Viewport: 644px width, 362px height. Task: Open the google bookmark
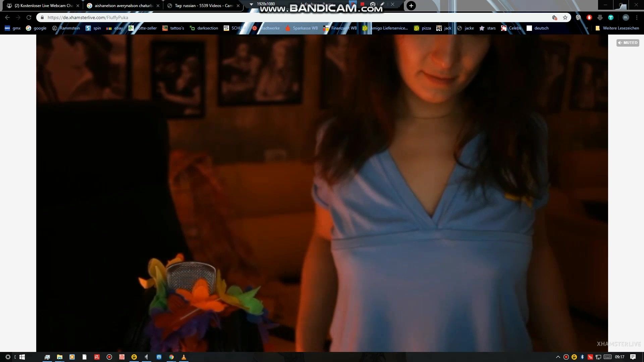pos(36,28)
